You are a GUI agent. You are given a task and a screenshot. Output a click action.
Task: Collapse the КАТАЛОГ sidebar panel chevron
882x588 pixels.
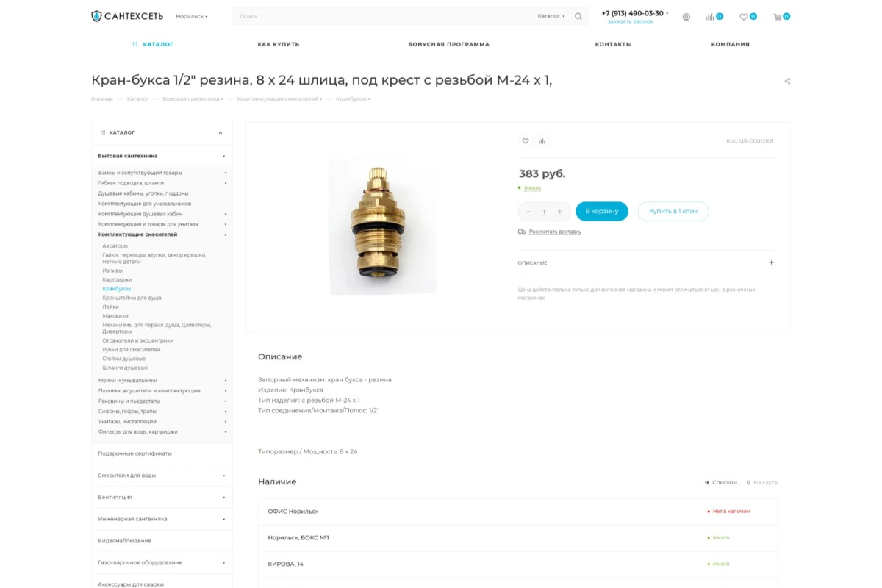(220, 133)
